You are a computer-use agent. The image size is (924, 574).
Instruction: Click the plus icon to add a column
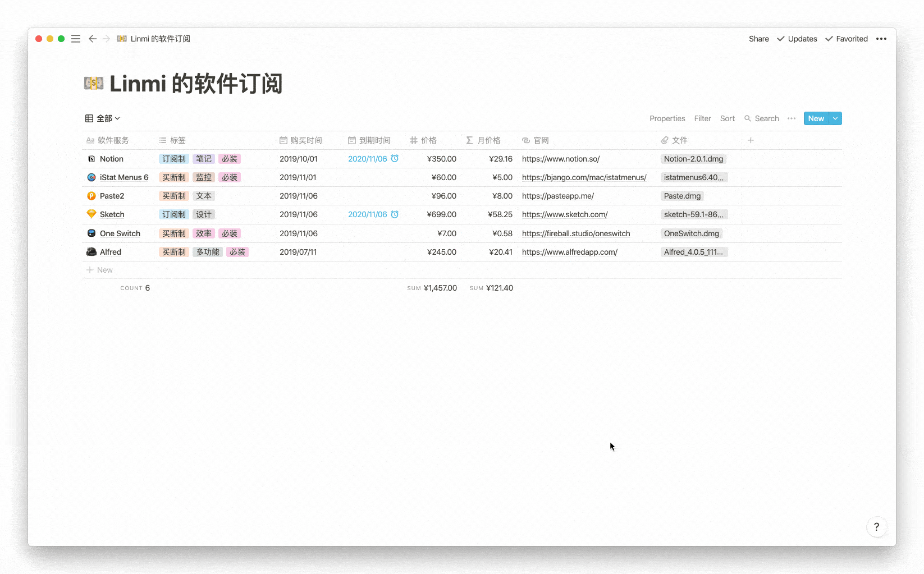[x=751, y=140]
